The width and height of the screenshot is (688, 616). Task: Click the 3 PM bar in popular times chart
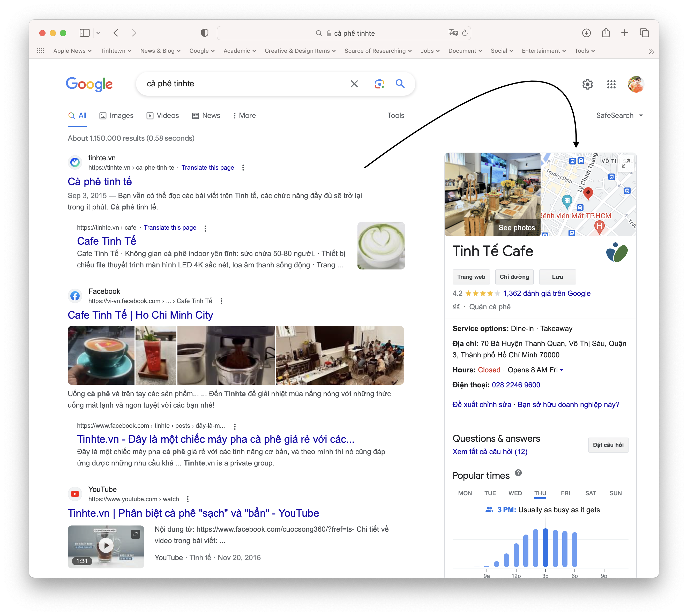[545, 548]
